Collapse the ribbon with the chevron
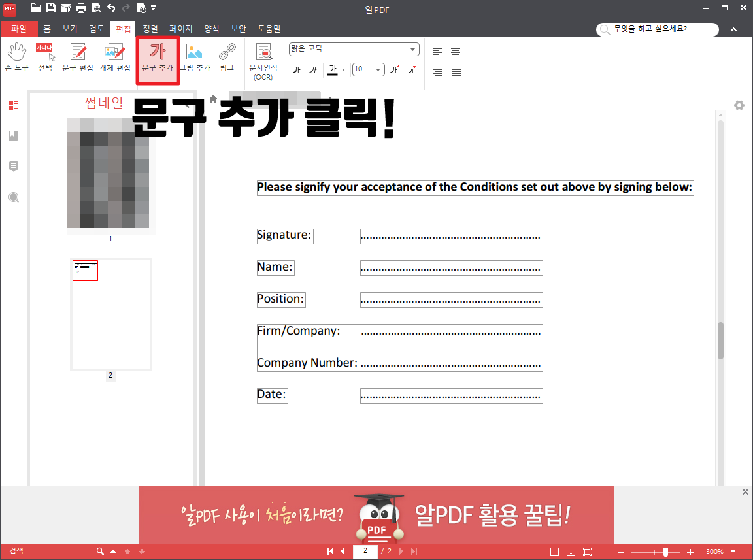 pyautogui.click(x=734, y=29)
